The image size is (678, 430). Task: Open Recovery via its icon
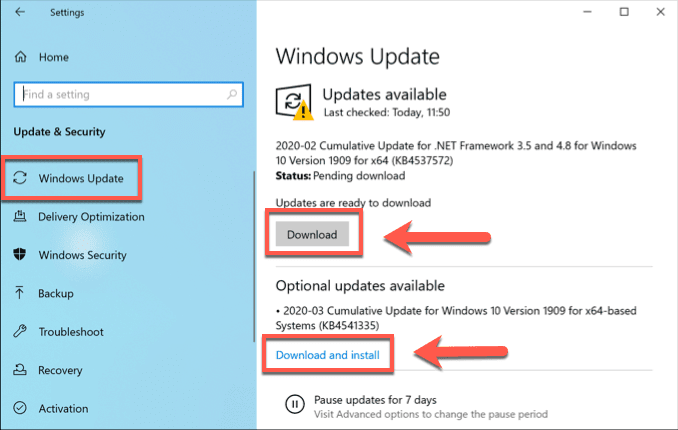[x=20, y=369]
